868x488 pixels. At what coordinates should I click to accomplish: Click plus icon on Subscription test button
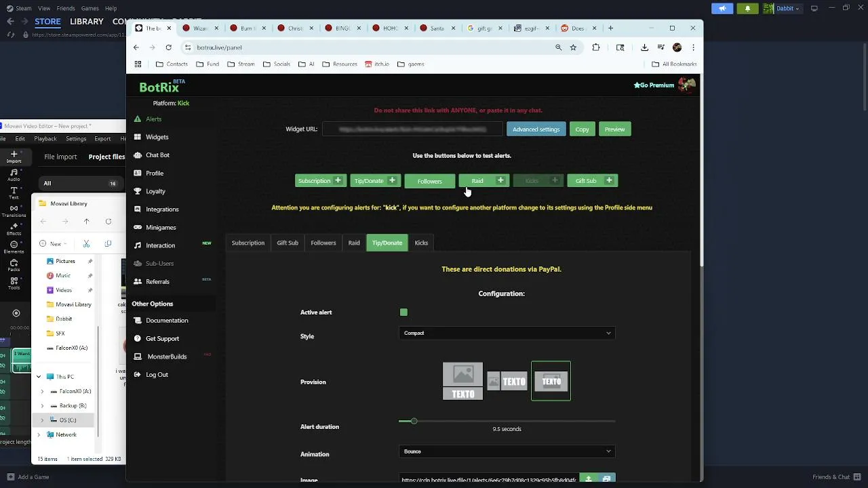coord(338,180)
